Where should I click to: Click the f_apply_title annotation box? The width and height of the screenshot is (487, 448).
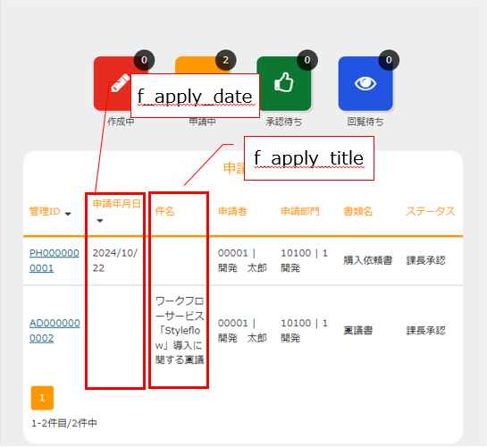click(309, 158)
